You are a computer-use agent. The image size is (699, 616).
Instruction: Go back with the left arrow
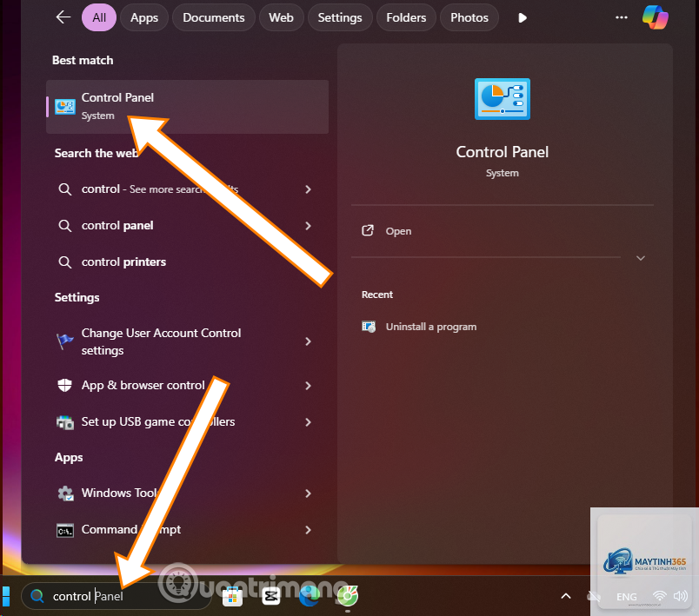(63, 17)
